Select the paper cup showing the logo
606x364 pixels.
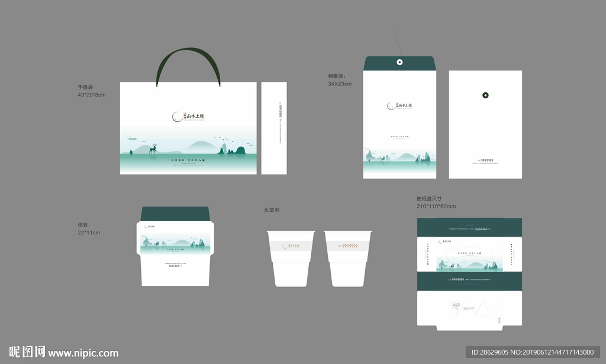tap(291, 259)
